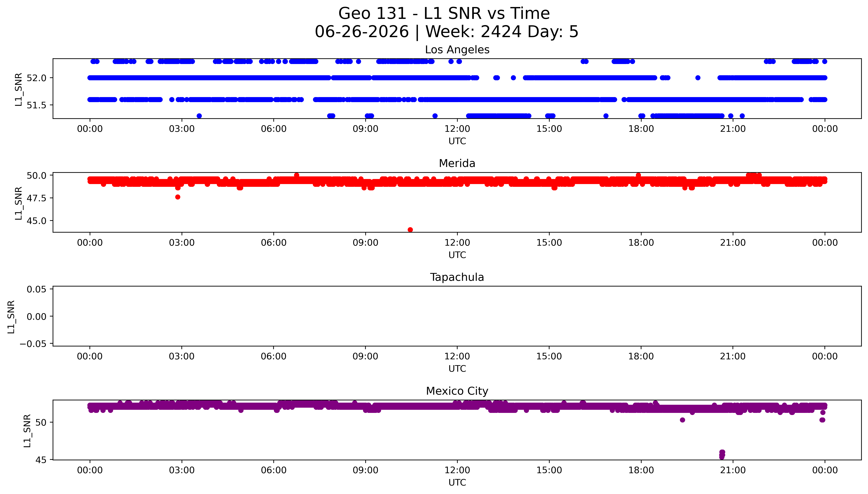
Task: Click the red point at 47.5 near 03:00
Action: (178, 197)
